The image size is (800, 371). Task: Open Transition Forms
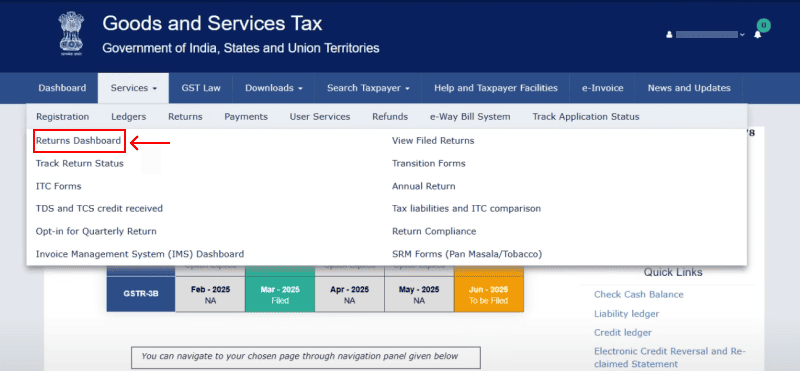tap(429, 164)
